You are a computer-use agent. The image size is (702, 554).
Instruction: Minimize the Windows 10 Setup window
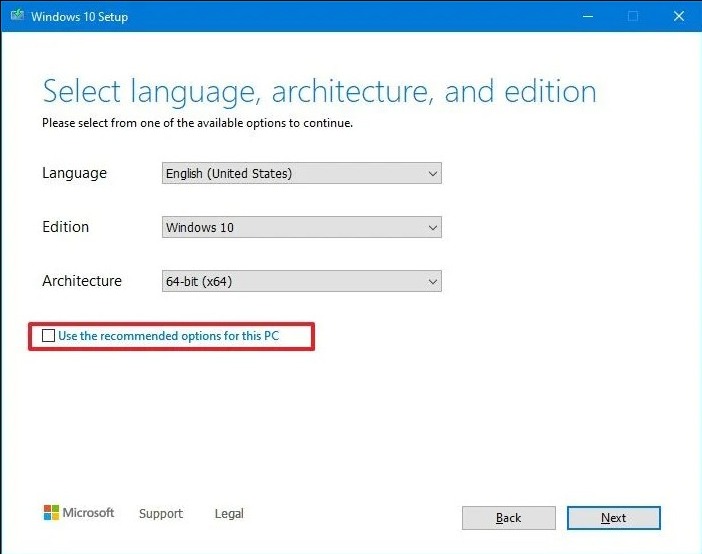pos(585,17)
